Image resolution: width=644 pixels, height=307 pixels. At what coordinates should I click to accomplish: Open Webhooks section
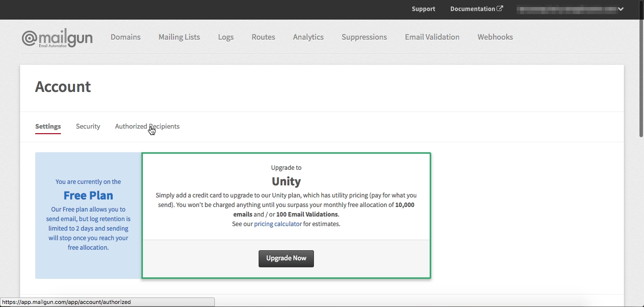point(495,37)
